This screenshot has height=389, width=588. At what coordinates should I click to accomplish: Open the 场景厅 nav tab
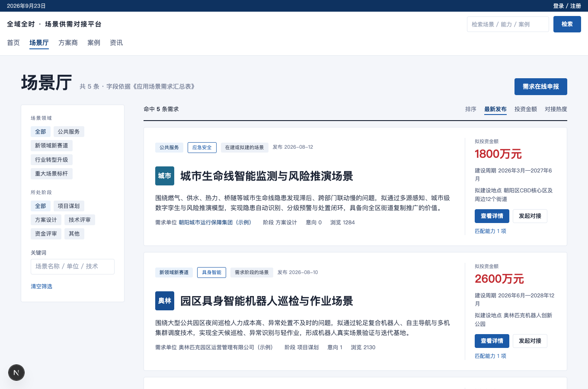point(39,43)
